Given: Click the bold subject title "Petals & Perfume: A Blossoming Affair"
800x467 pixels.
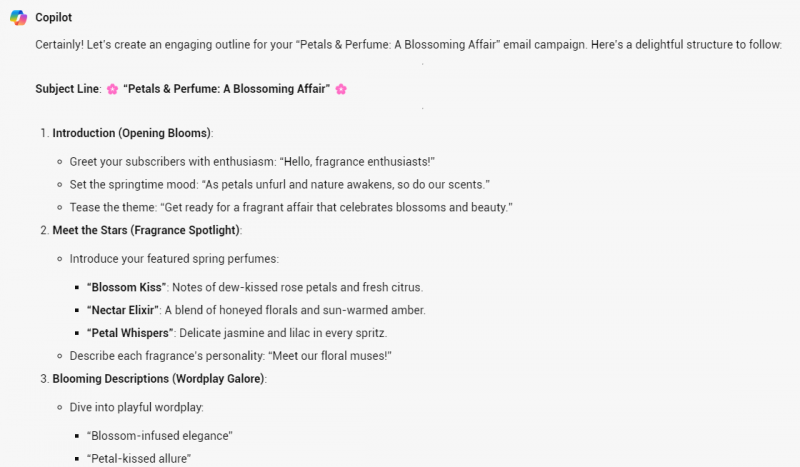Looking at the screenshot, I should [226, 89].
